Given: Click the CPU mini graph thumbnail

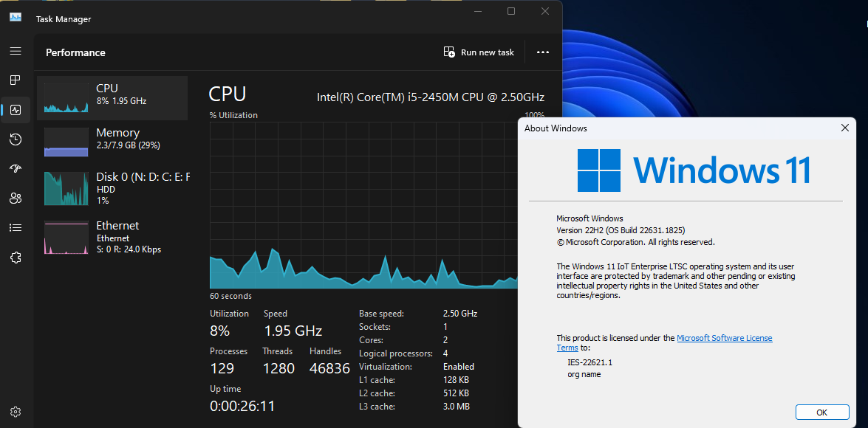Looking at the screenshot, I should point(66,98).
